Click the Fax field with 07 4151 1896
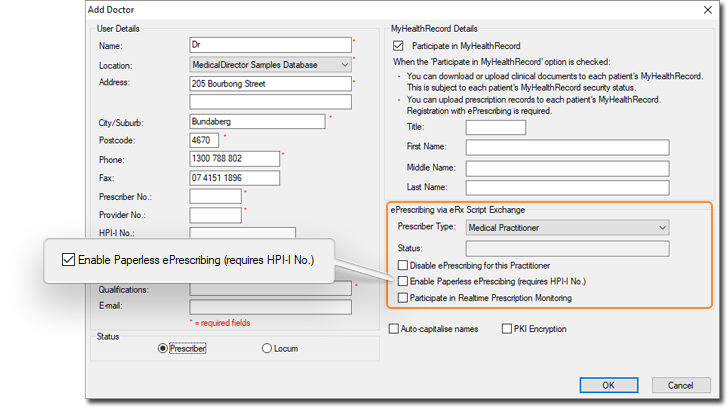The width and height of the screenshot is (728, 408). [234, 178]
